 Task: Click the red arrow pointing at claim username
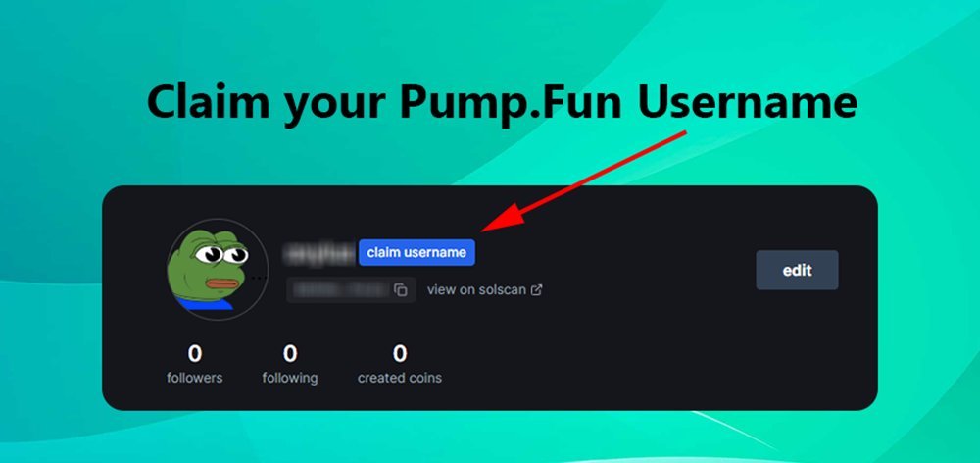coord(584,180)
